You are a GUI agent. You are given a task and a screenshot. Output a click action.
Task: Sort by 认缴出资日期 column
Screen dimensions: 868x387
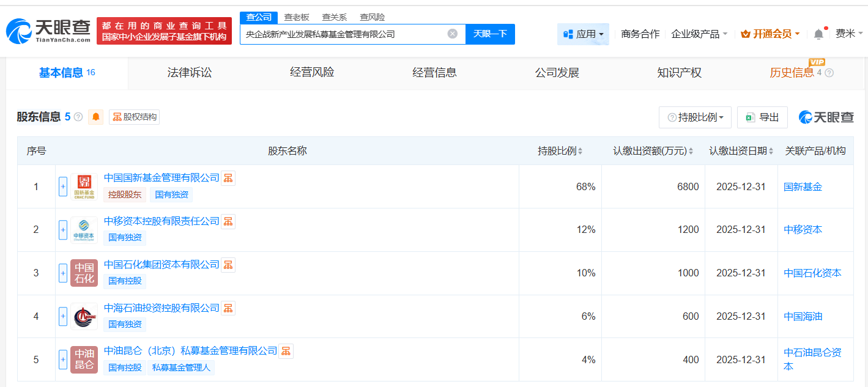pyautogui.click(x=741, y=151)
